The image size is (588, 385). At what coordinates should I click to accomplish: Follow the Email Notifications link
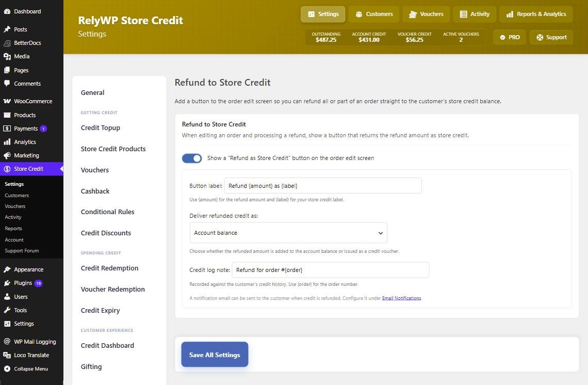[402, 298]
